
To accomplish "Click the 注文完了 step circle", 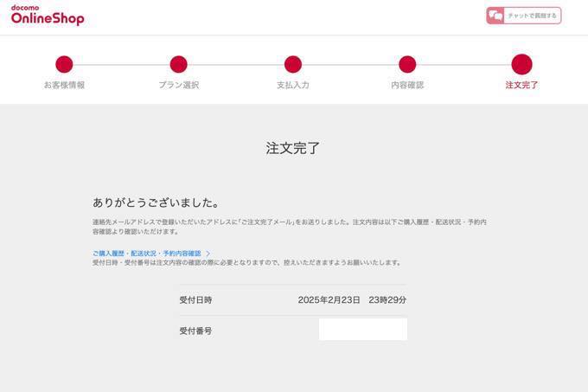I will point(521,64).
